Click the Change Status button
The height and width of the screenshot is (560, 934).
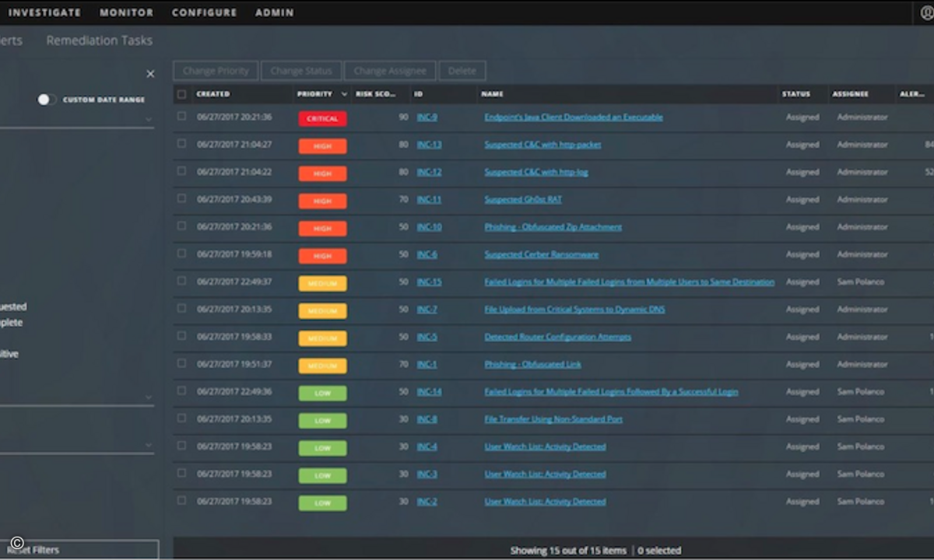(301, 71)
